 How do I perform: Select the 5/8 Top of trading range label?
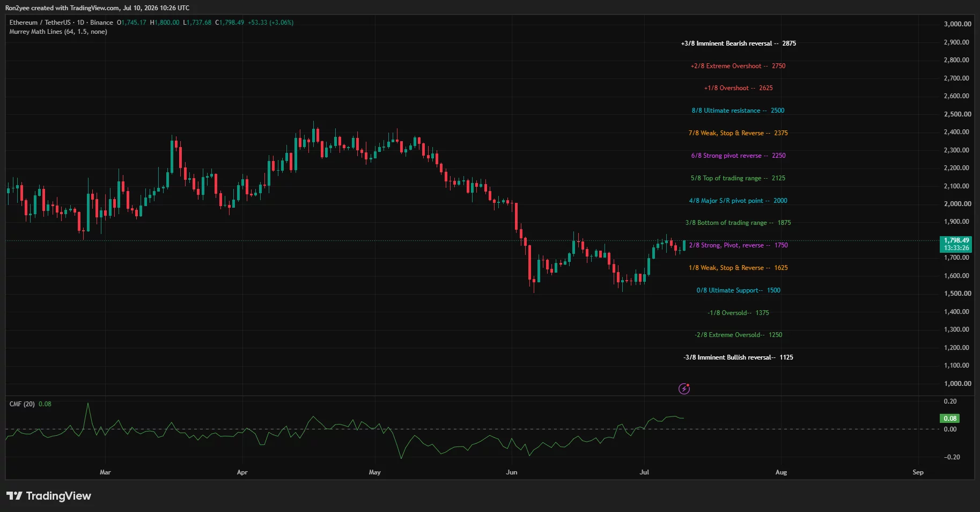point(738,178)
